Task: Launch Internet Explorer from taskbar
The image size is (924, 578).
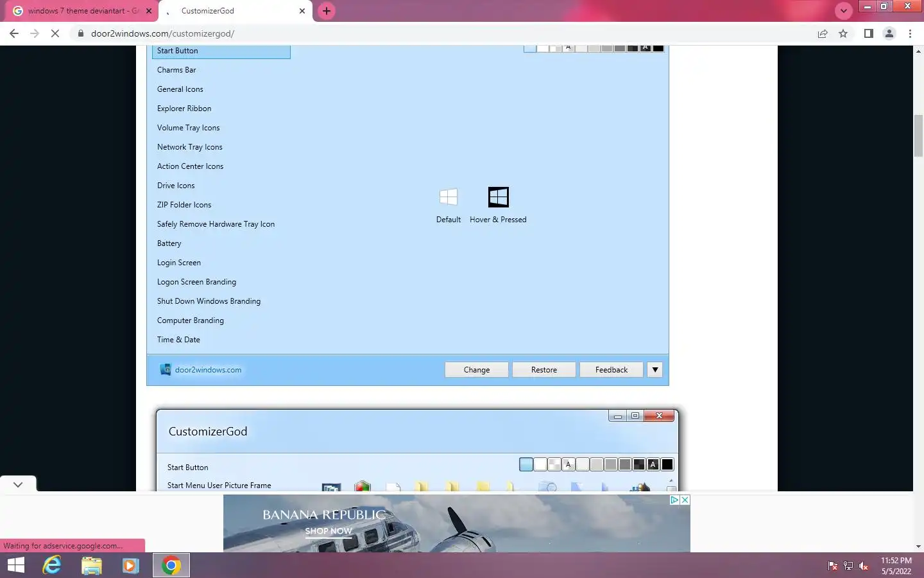Action: [x=52, y=565]
